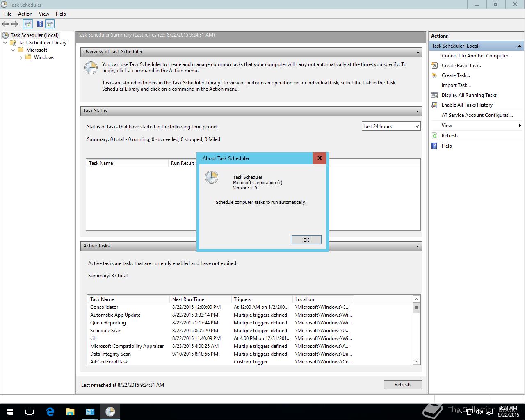Select Task Scheduler (Local) tree root

(x=34, y=35)
